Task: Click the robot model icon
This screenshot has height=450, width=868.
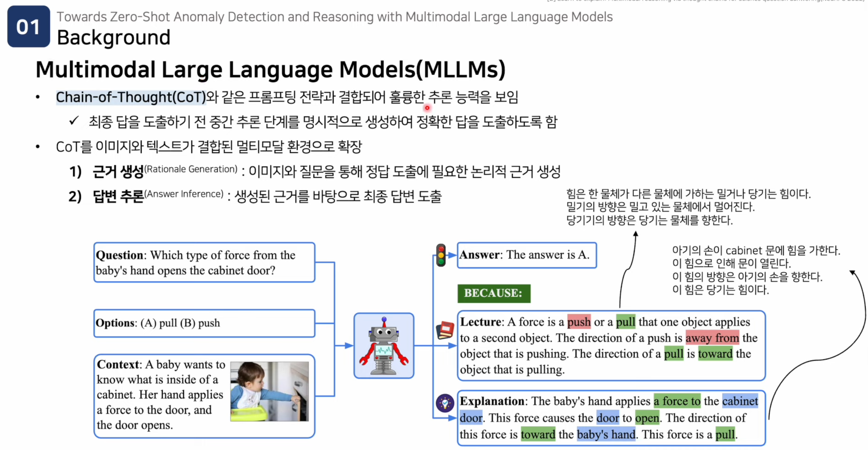Action: point(384,346)
